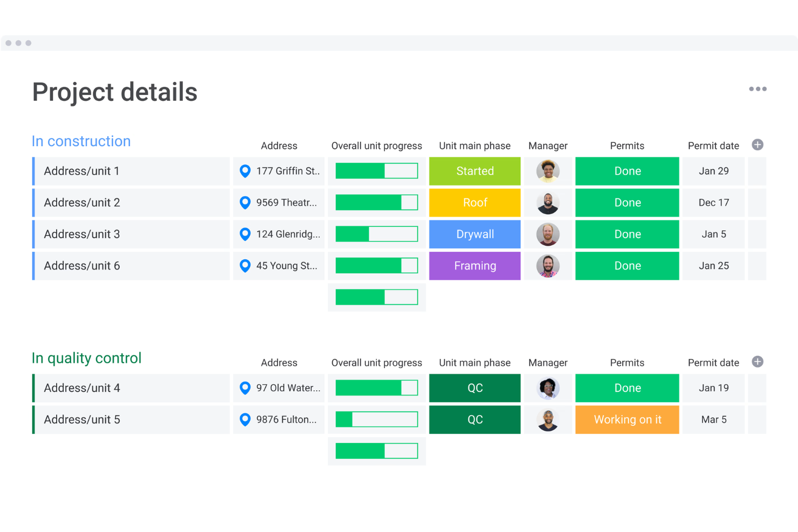Click the location pin next to 177 Griffin St.

point(245,171)
